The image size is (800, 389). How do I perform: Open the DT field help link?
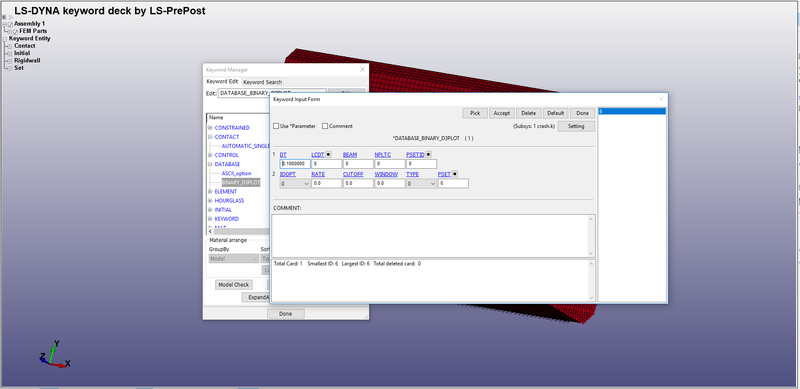click(x=283, y=155)
